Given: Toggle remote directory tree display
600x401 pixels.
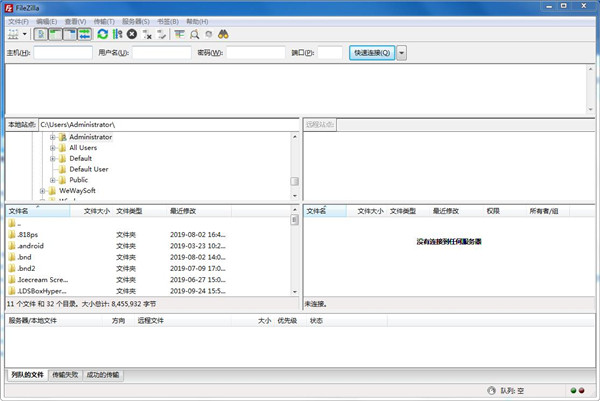Looking at the screenshot, I should [x=70, y=34].
